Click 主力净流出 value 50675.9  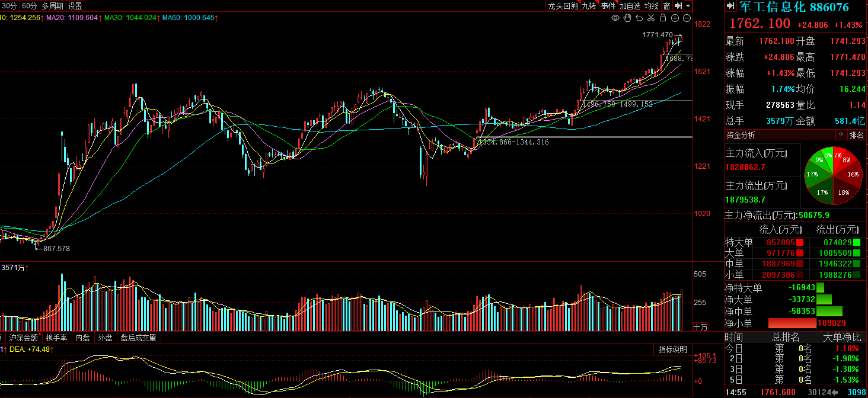(x=813, y=214)
